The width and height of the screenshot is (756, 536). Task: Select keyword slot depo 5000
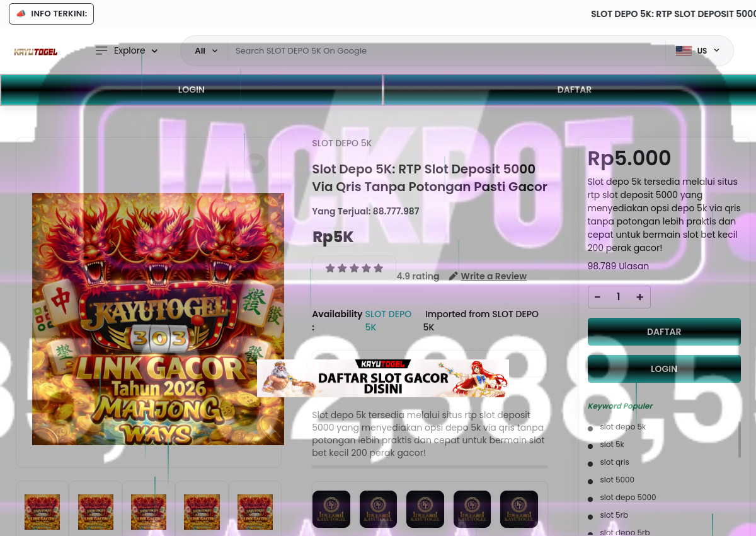pyautogui.click(x=627, y=498)
